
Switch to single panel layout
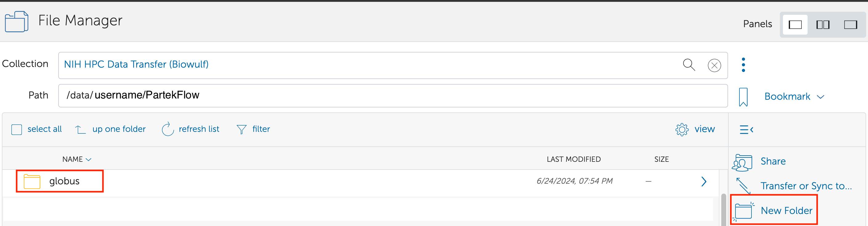[x=795, y=25]
